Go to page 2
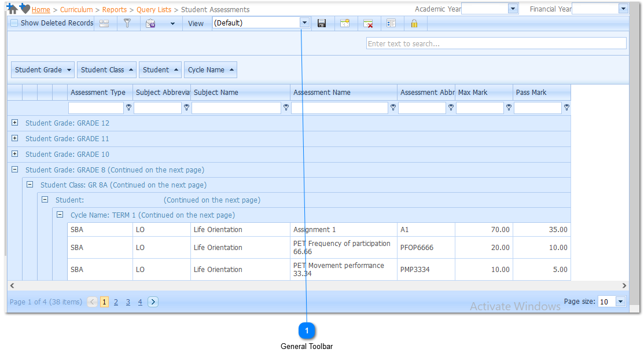The width and height of the screenshot is (644, 360). click(116, 302)
